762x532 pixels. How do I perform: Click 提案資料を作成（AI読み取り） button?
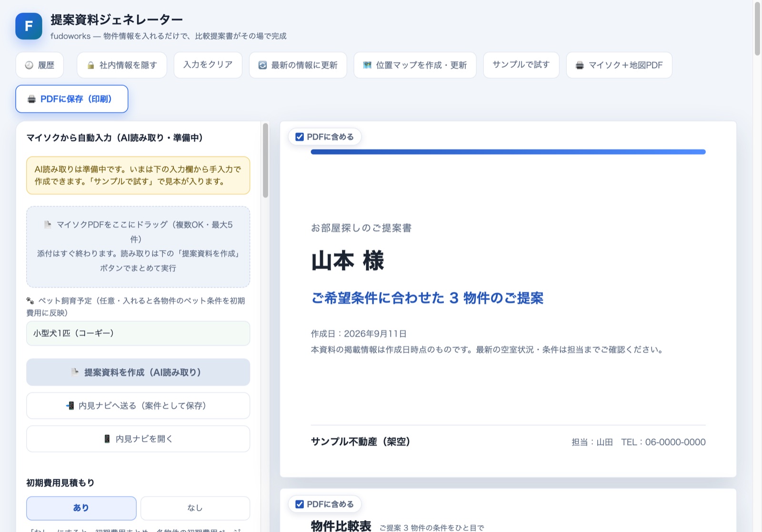[138, 372]
